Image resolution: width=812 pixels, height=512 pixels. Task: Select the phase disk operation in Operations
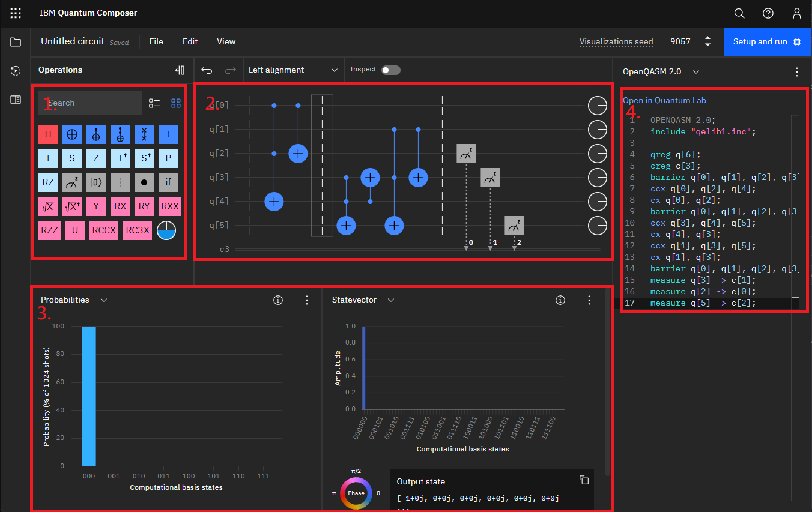point(166,230)
